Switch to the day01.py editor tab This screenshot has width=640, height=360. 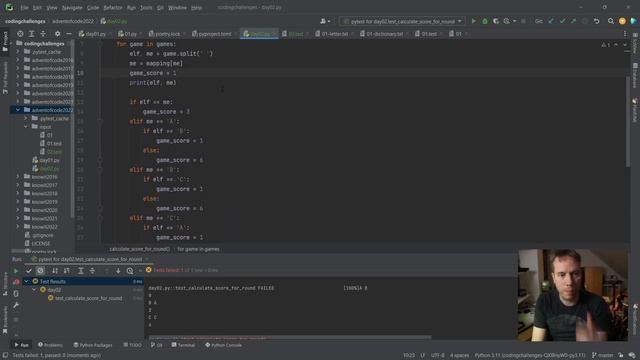coord(95,34)
